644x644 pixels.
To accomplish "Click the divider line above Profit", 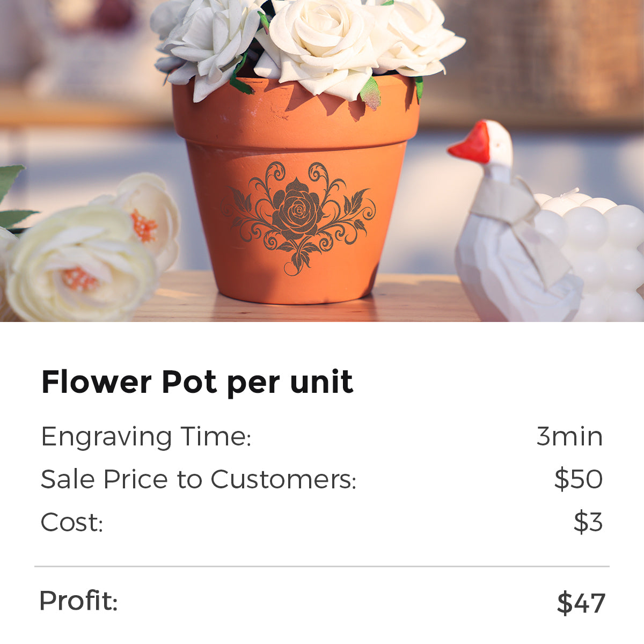I will coord(322,566).
